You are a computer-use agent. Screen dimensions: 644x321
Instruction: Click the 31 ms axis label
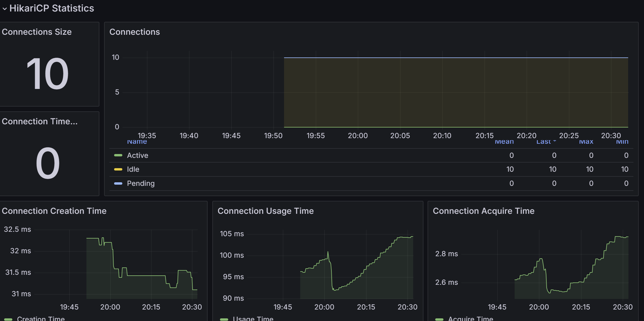(x=21, y=294)
